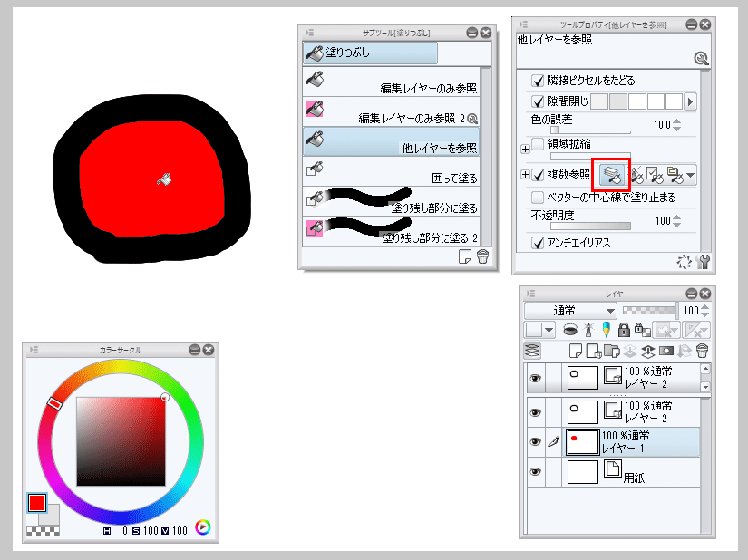Image resolution: width=748 pixels, height=560 pixels.
Task: Click the Lock Layer padlock icon
Action: click(x=622, y=330)
